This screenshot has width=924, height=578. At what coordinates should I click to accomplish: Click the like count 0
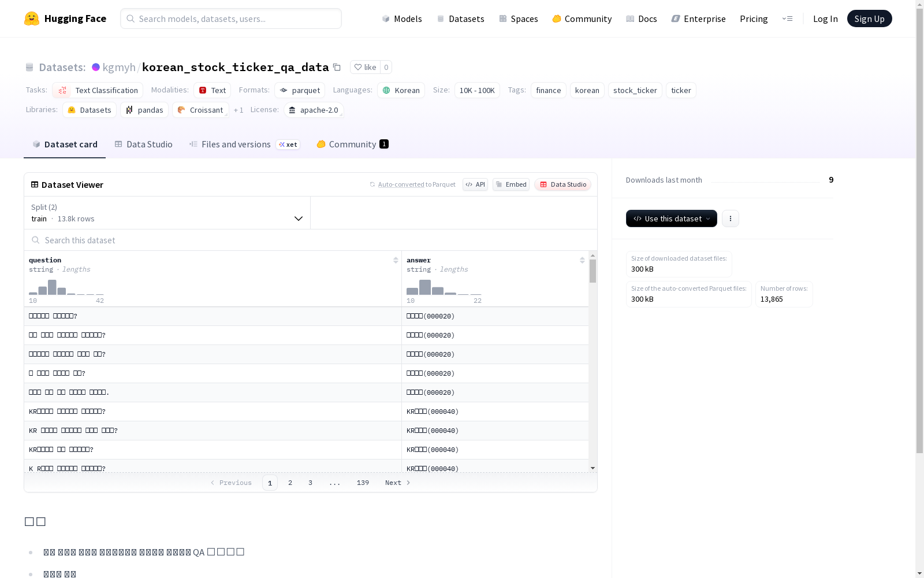[x=386, y=67]
